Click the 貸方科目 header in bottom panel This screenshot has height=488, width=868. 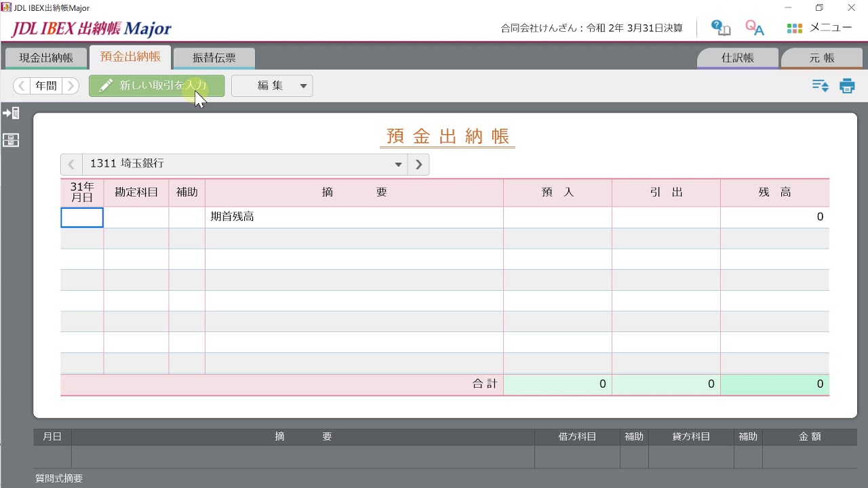(x=691, y=437)
